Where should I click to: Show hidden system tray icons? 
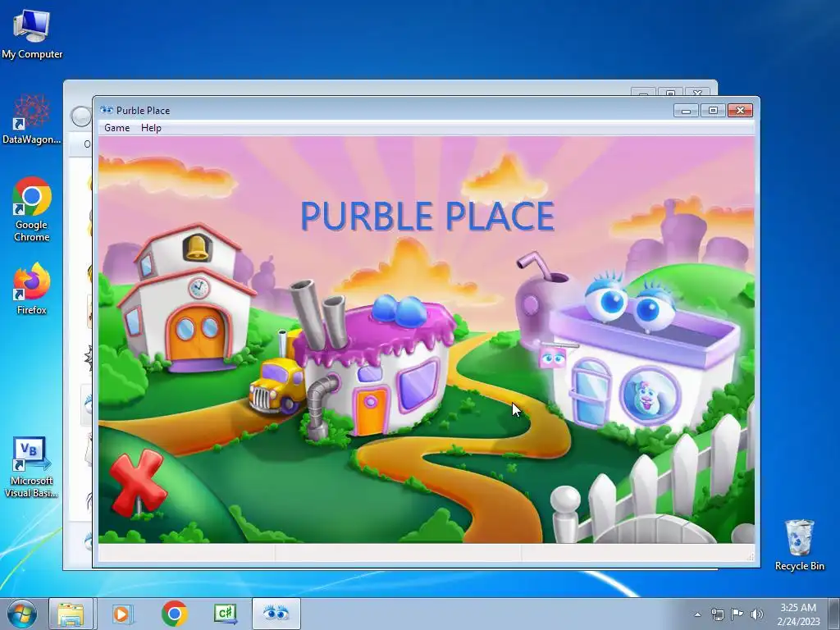pos(697,614)
